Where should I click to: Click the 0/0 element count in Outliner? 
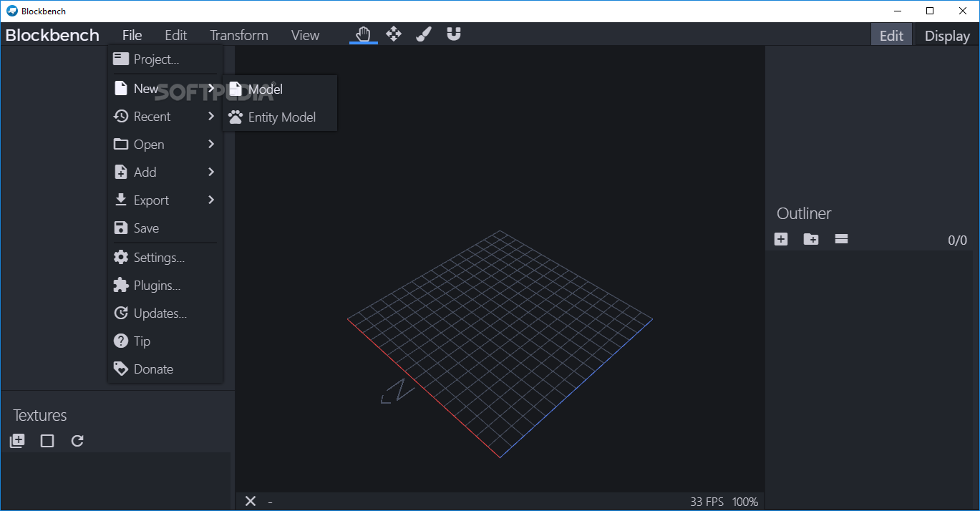point(957,240)
